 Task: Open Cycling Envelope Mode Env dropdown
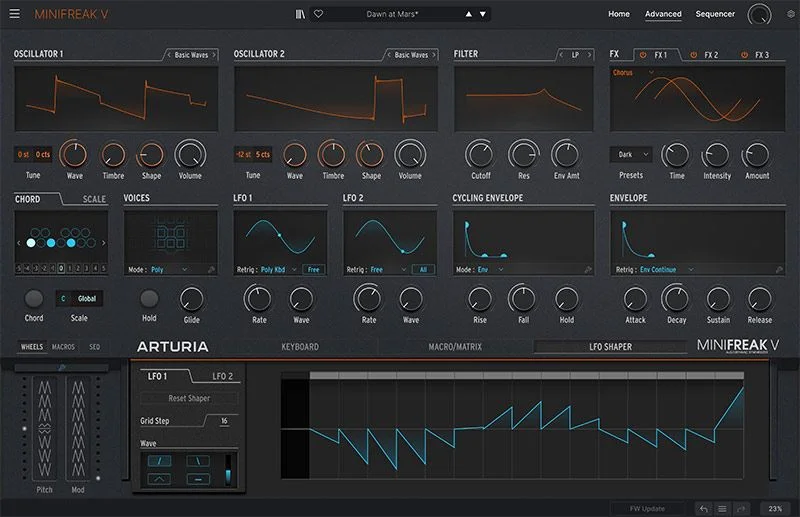pyautogui.click(x=490, y=269)
